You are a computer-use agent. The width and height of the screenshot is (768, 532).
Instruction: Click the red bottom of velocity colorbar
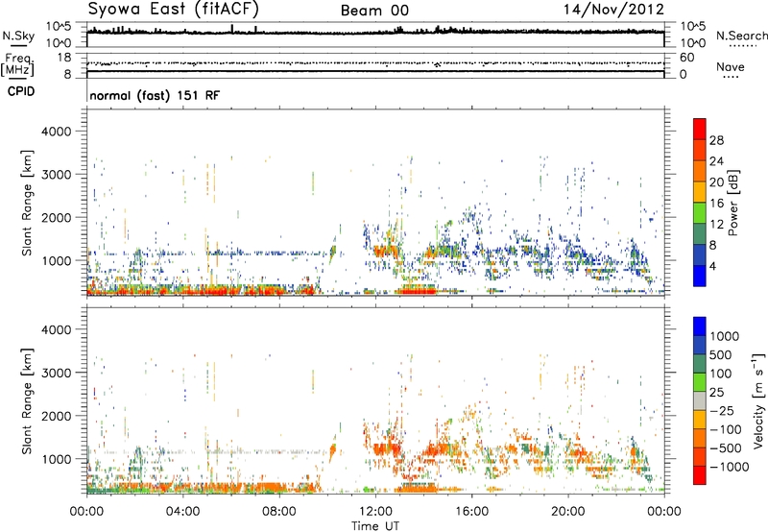(x=700, y=475)
